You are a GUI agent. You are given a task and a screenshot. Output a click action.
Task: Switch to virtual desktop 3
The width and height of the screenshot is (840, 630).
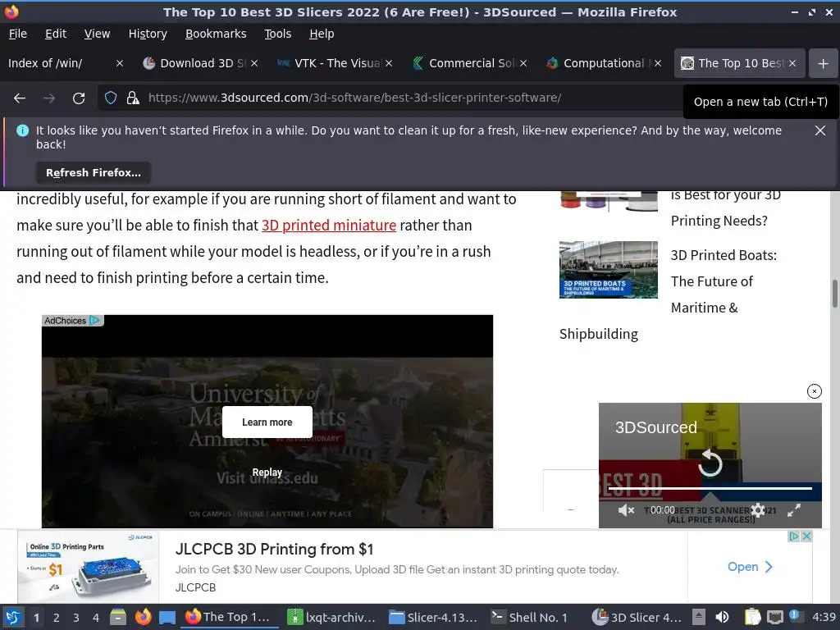coord(76,618)
